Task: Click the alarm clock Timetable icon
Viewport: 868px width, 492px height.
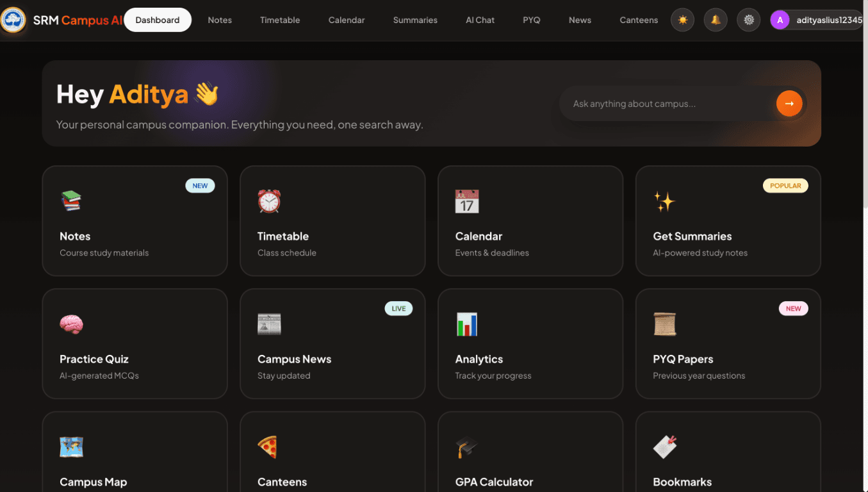Action: (x=269, y=201)
